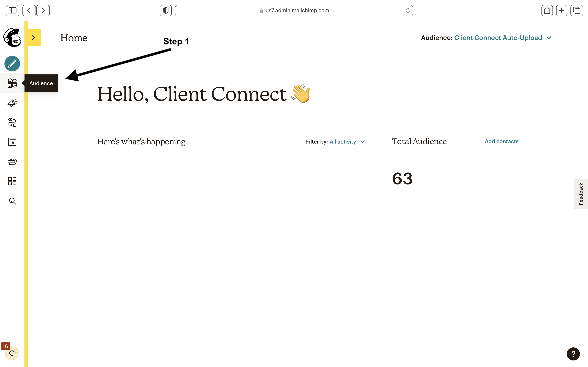588x367 pixels.
Task: Open Campaigns megaphone icon
Action: [x=12, y=103]
